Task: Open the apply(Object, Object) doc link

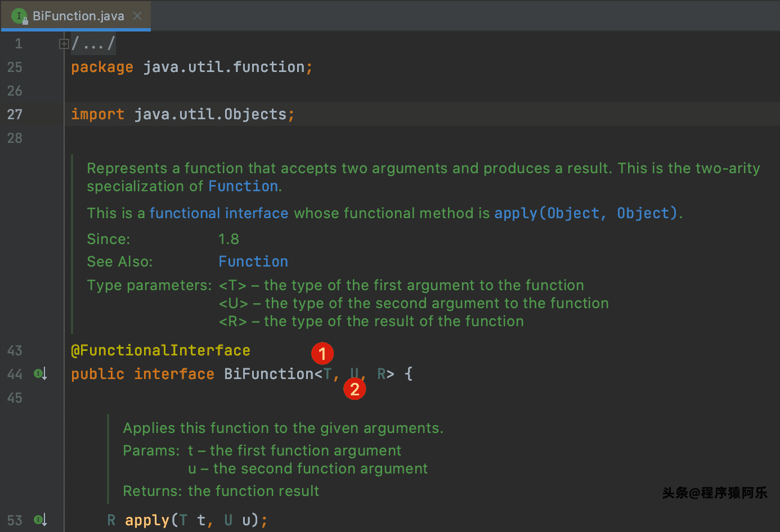Action: (586, 213)
